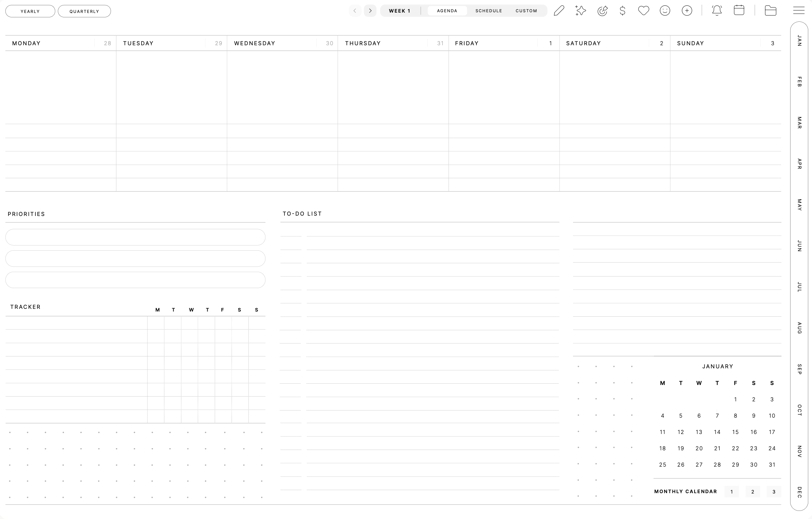Viewport: 812px width, 519px height.
Task: Select January 31 in mini calendar
Action: coord(772,465)
